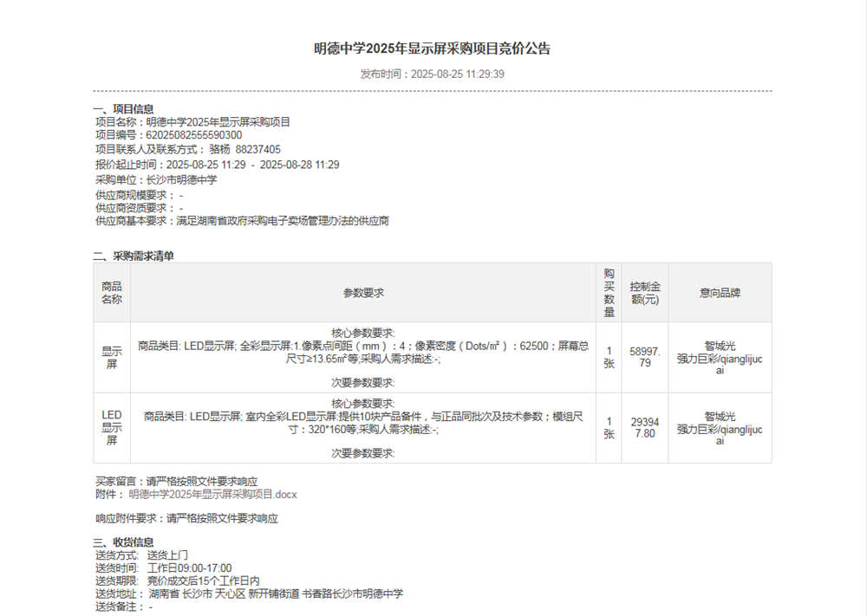Click the 响应附件要求 line
The width and height of the screenshot is (867, 616).
point(186,519)
